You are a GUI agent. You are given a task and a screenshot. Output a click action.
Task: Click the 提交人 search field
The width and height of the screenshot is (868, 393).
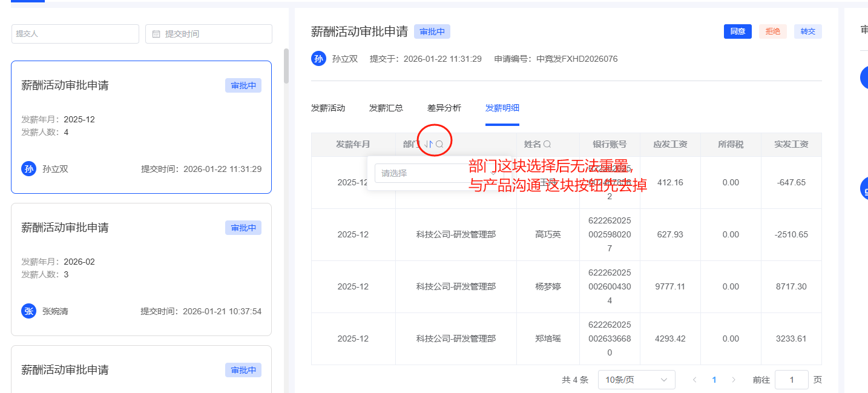pyautogui.click(x=75, y=34)
